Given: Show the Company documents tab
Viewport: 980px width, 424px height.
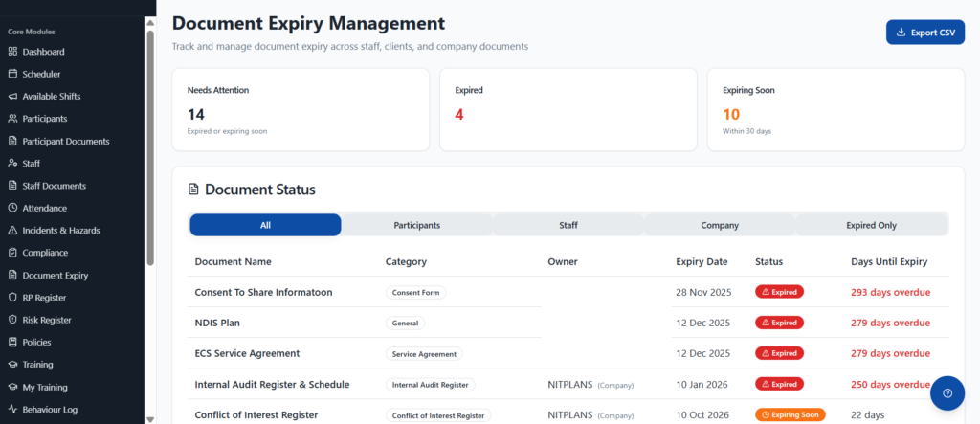Looking at the screenshot, I should 720,225.
